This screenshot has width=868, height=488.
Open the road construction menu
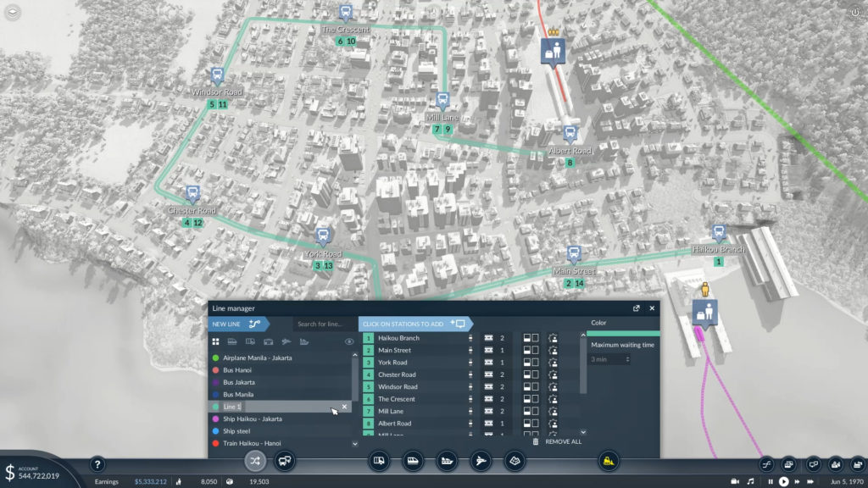[380, 461]
